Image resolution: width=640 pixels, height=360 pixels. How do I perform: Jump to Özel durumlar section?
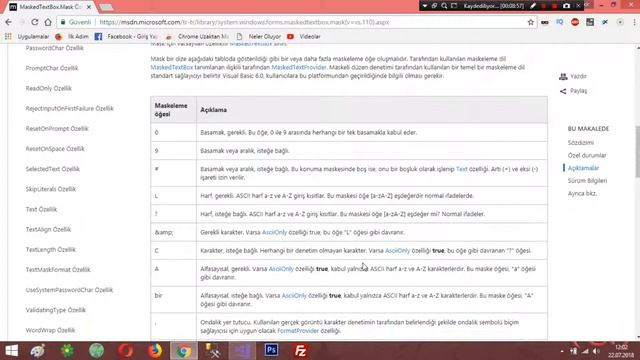click(587, 156)
